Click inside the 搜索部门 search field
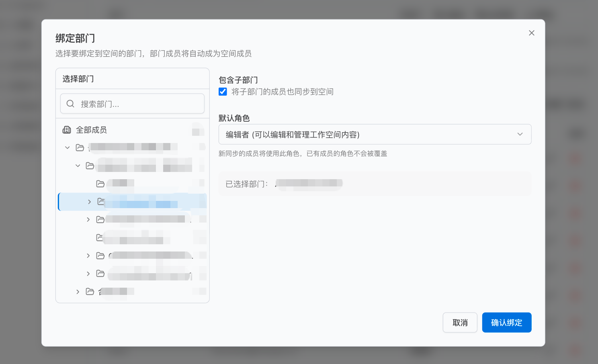 click(133, 104)
